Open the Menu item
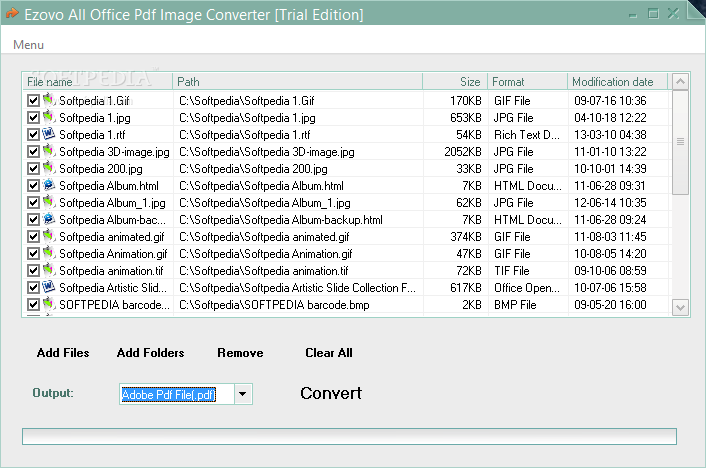 (x=28, y=45)
